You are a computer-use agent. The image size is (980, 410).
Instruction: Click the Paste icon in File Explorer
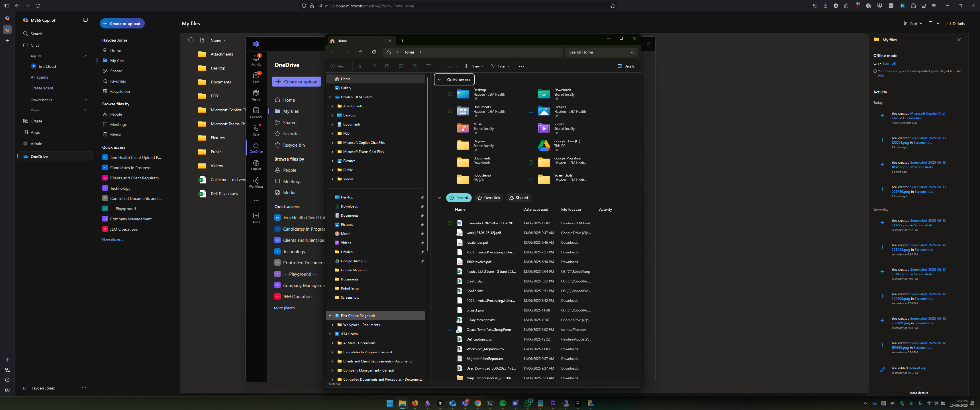pyautogui.click(x=387, y=66)
